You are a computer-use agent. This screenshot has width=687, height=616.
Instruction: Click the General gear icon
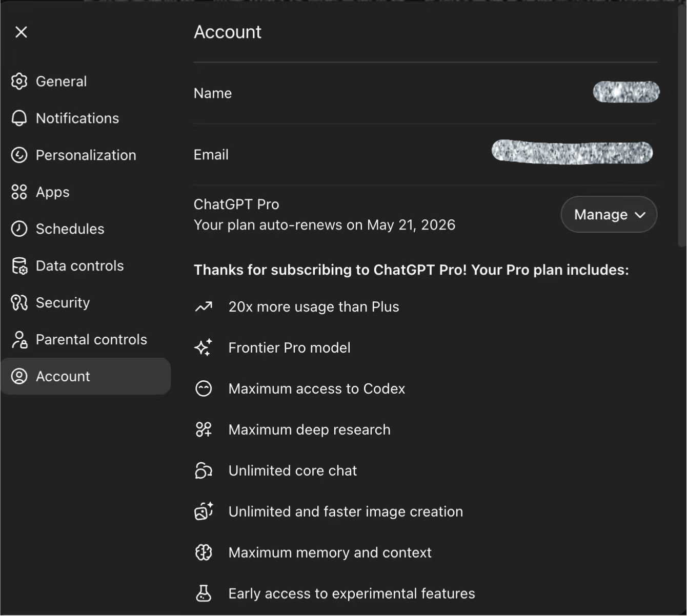(19, 81)
